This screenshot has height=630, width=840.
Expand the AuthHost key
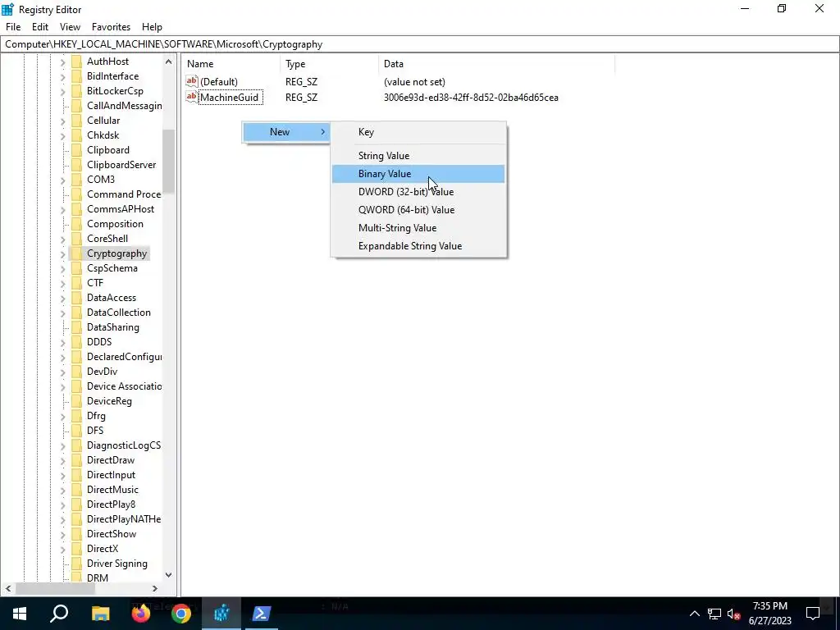(62, 62)
